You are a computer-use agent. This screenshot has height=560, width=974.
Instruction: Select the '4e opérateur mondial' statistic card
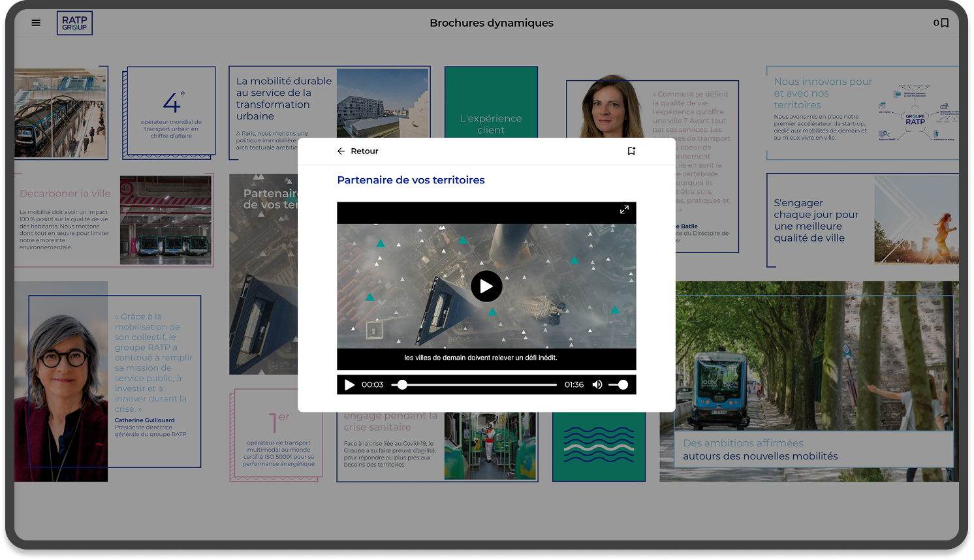click(171, 111)
